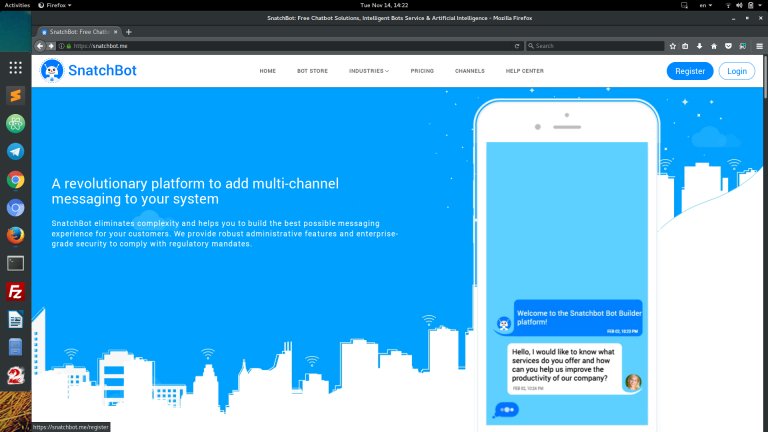Select the SnatchBot browser tab
Screen dimensions: 768x432
[x=78, y=32]
